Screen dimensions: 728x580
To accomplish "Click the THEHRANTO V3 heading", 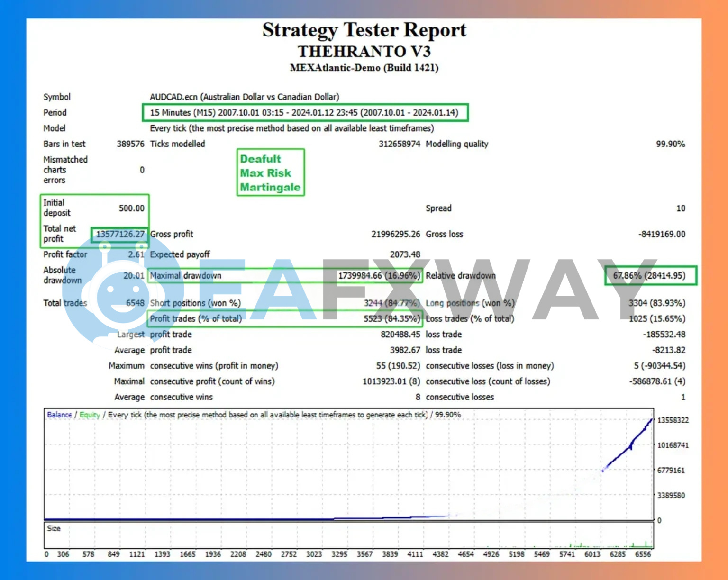I will coord(364,51).
